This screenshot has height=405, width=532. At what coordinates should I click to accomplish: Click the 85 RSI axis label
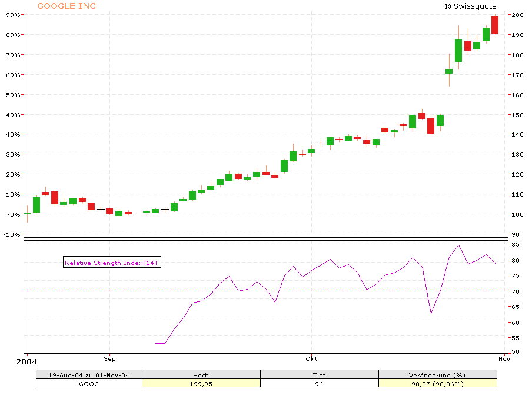[516, 245]
